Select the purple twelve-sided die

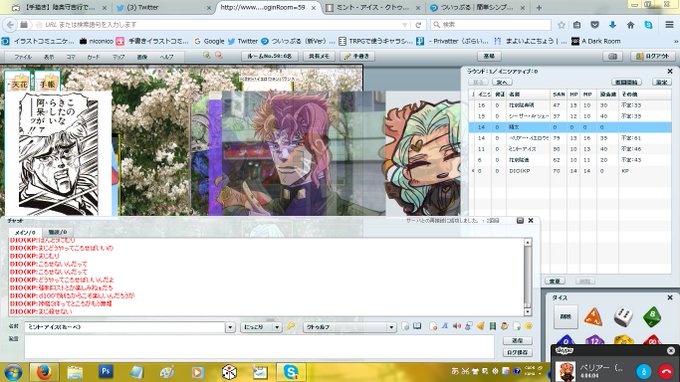(x=594, y=340)
